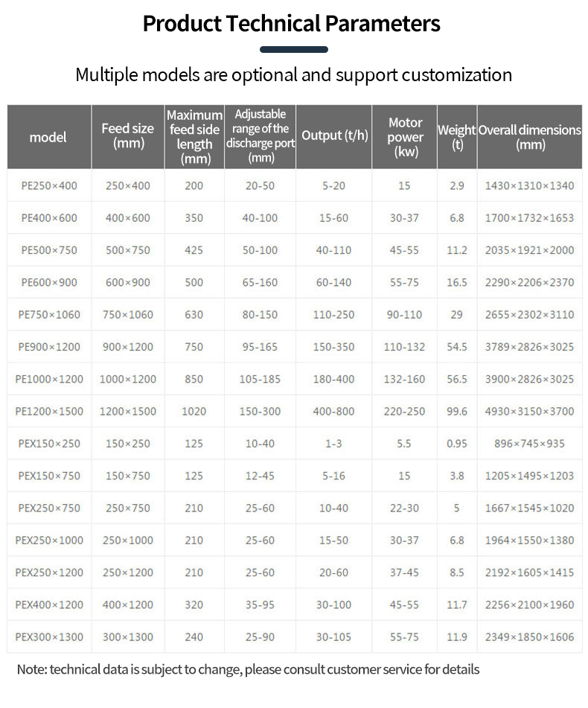The image size is (588, 708).
Task: Click the 'Multiple models are optional' subtitle
Action: (293, 75)
